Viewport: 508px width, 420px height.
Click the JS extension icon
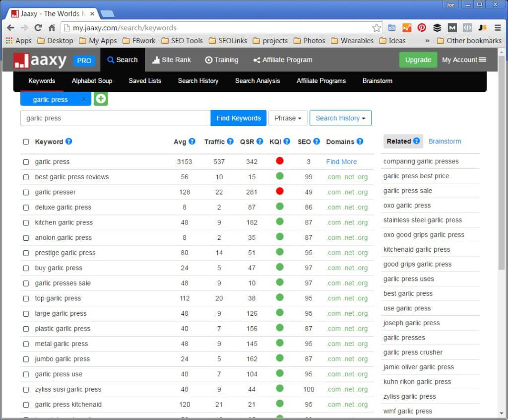click(x=482, y=28)
